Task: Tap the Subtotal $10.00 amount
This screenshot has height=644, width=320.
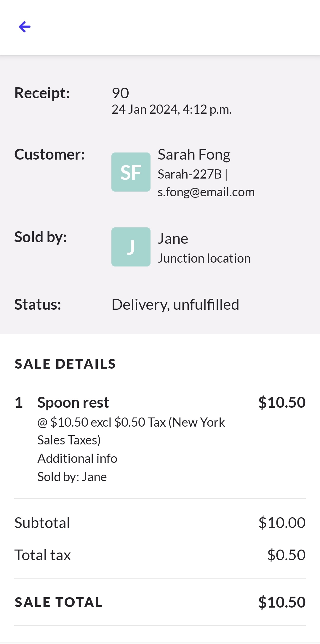Action: (x=281, y=523)
